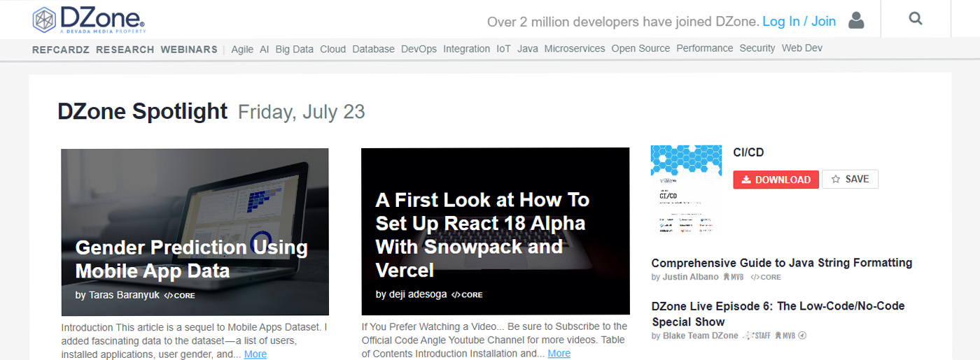Open the Web Dev topic
The image size is (980, 360).
point(801,49)
